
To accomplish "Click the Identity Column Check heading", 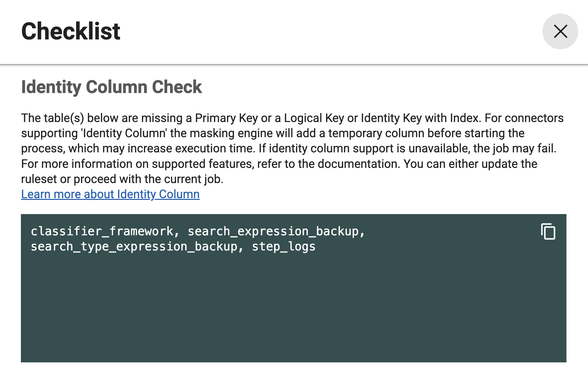I will (x=112, y=87).
